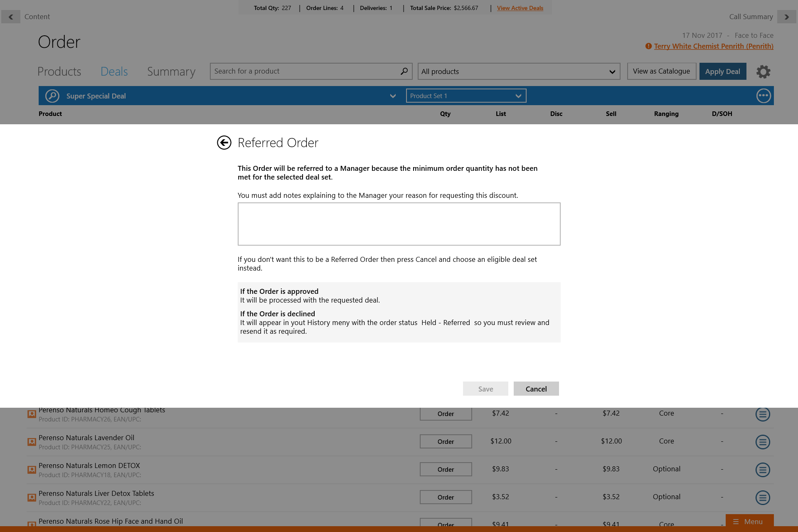Click the search magnifier in the product search box

point(404,71)
